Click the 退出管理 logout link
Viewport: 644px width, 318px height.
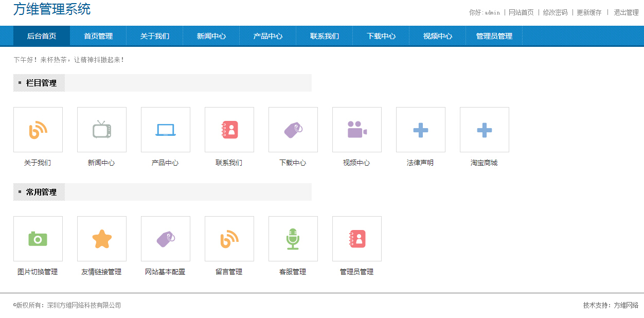click(626, 12)
